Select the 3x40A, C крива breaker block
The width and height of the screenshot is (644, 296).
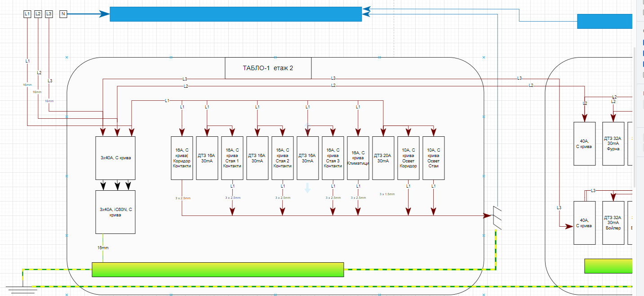[x=115, y=158]
